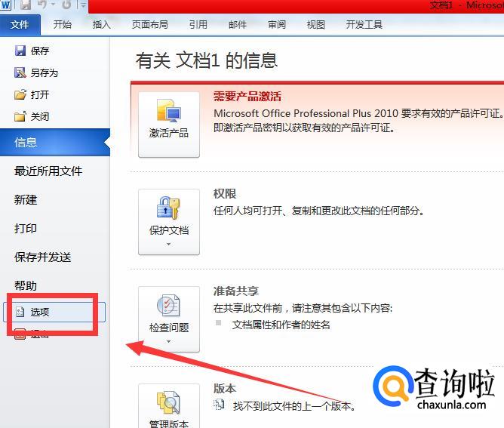Click the 有关 文档1 的信息 title
504x428 pixels.
[207, 60]
